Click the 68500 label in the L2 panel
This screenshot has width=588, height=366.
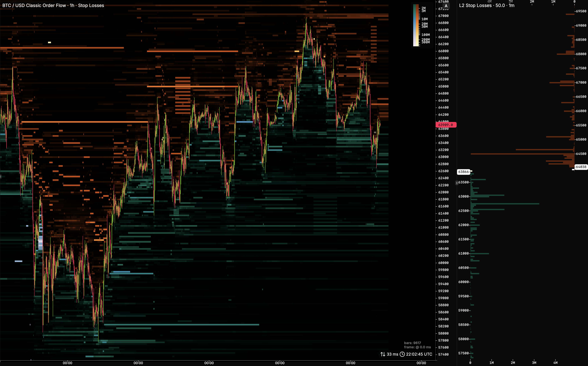click(581, 40)
